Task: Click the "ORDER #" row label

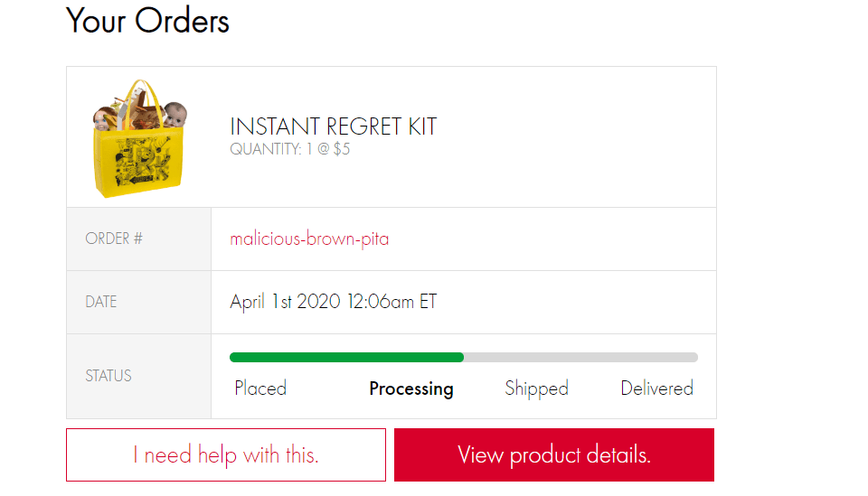Action: [x=114, y=239]
